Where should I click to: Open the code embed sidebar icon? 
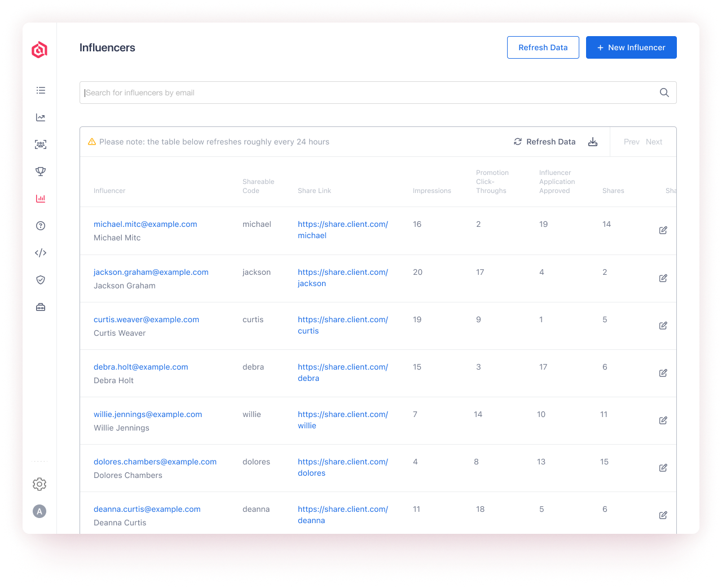[x=41, y=253]
